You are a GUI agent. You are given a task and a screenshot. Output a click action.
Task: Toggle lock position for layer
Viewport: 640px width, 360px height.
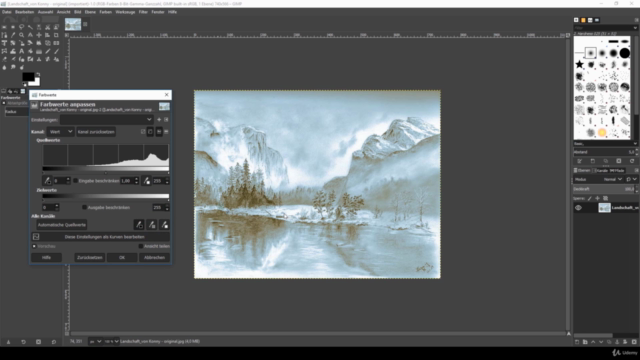(598, 198)
